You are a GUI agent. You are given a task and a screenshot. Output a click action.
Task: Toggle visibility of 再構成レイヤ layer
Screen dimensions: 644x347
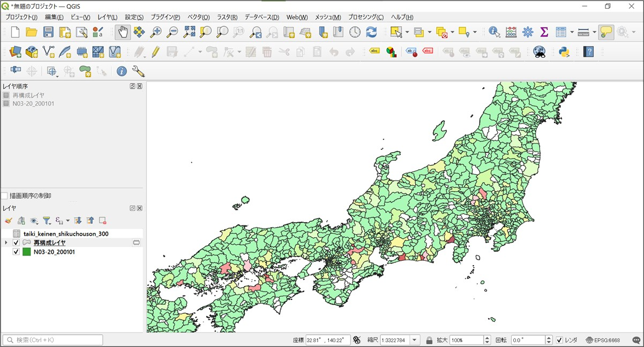pyautogui.click(x=16, y=243)
